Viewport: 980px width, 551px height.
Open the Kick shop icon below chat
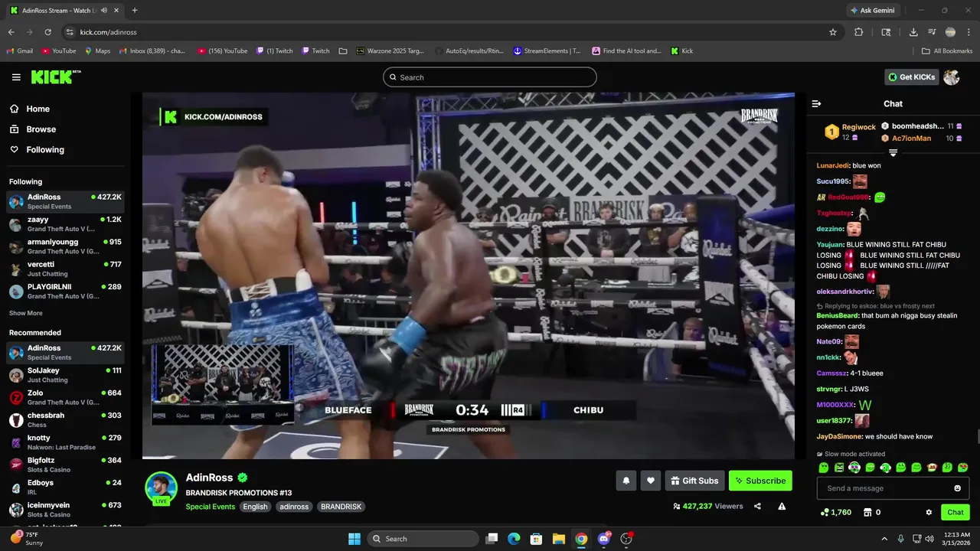point(867,512)
